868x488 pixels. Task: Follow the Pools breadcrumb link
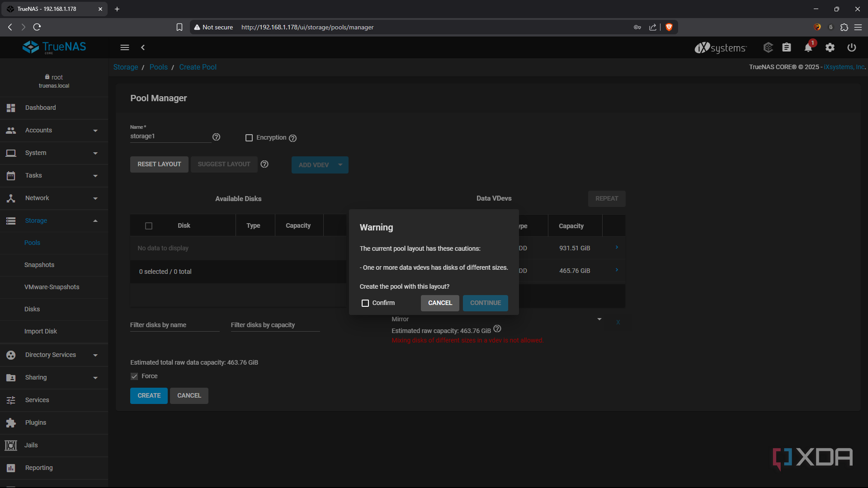[159, 67]
